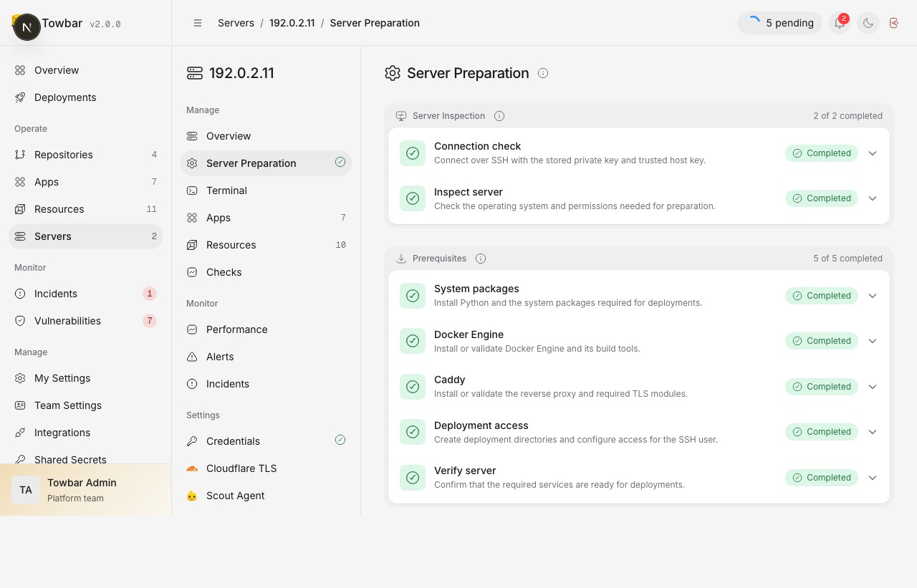This screenshot has width=917, height=588.
Task: Open Repositories in the main sidebar
Action: [x=86, y=155]
